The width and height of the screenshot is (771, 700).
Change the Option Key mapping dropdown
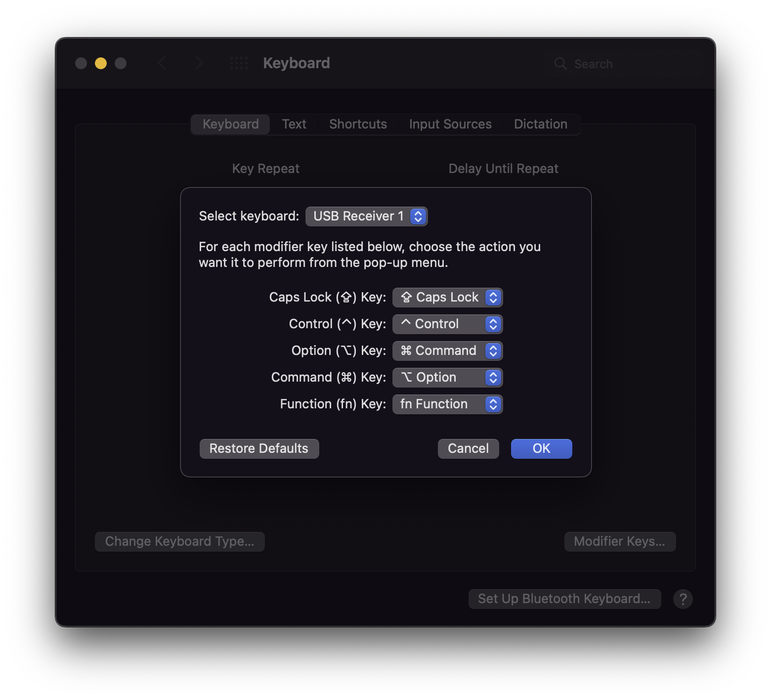click(x=447, y=350)
